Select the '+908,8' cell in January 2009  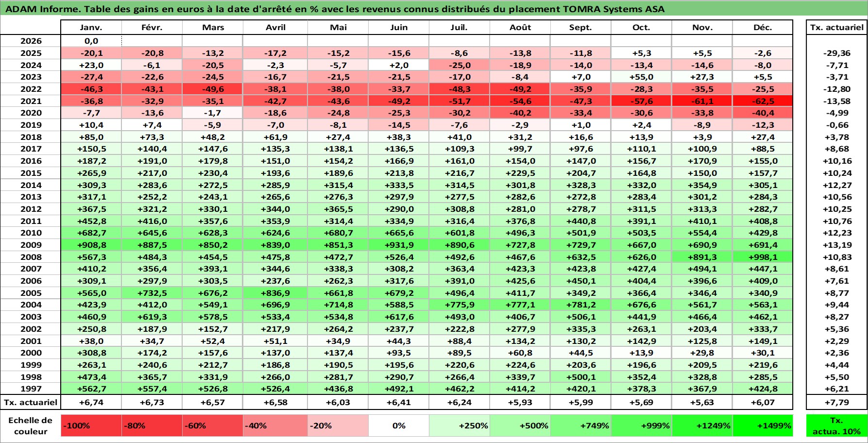(x=91, y=245)
